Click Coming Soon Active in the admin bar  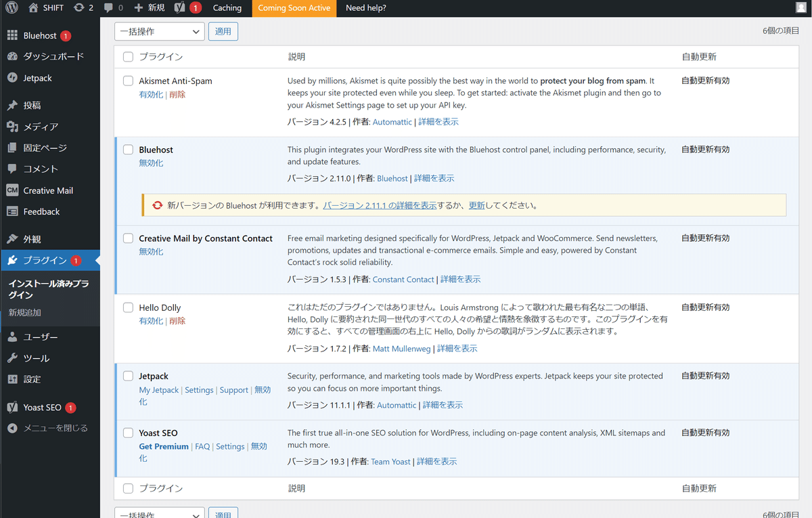(294, 8)
